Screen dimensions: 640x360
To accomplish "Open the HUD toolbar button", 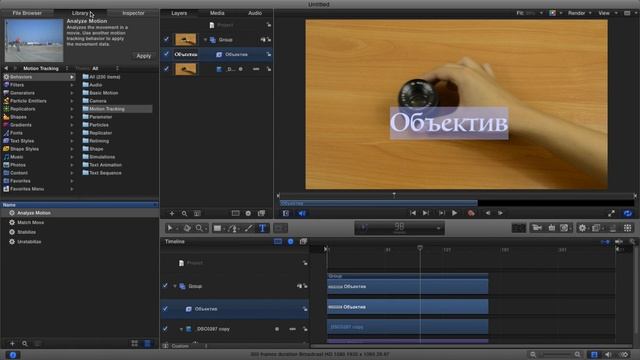I will point(519,228).
